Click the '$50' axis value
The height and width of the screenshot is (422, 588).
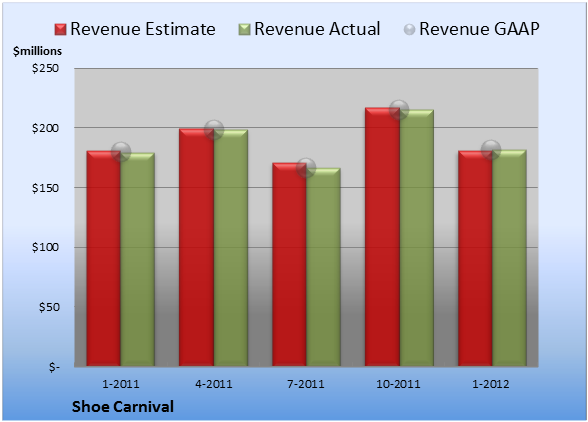(x=49, y=307)
